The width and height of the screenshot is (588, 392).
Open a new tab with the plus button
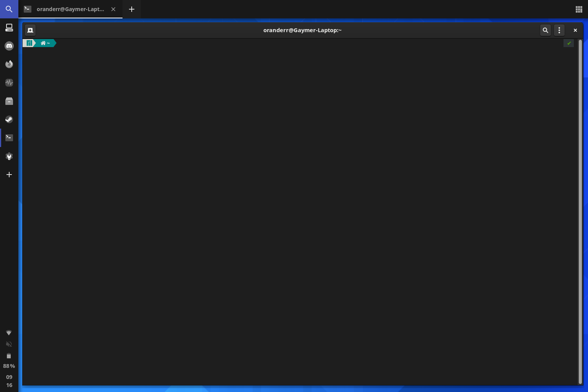coord(132,9)
